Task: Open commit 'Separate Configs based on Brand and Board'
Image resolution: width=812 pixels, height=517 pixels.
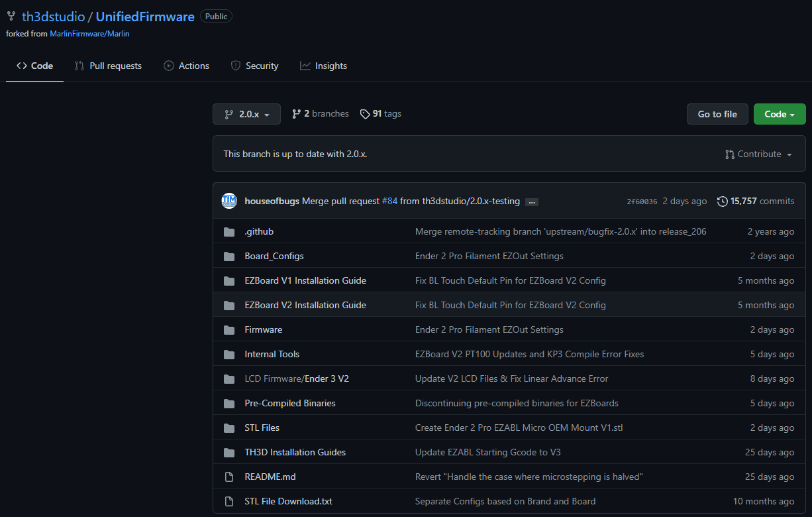Action: 505,502
